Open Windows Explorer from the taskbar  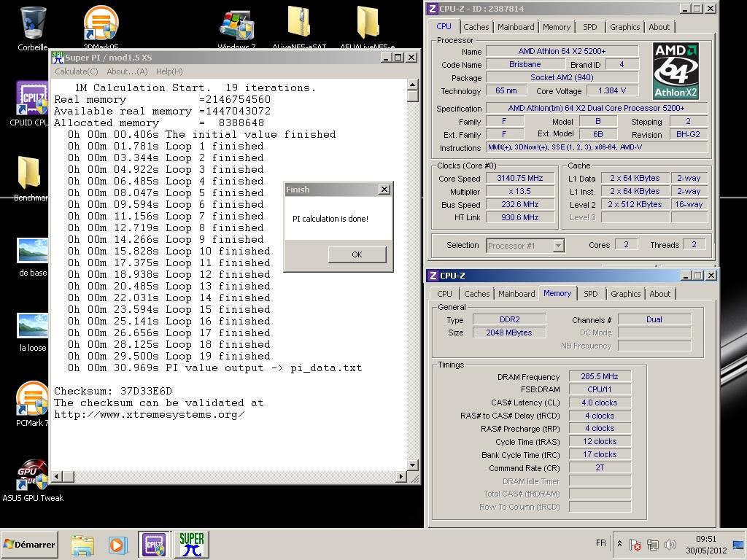(x=82, y=545)
